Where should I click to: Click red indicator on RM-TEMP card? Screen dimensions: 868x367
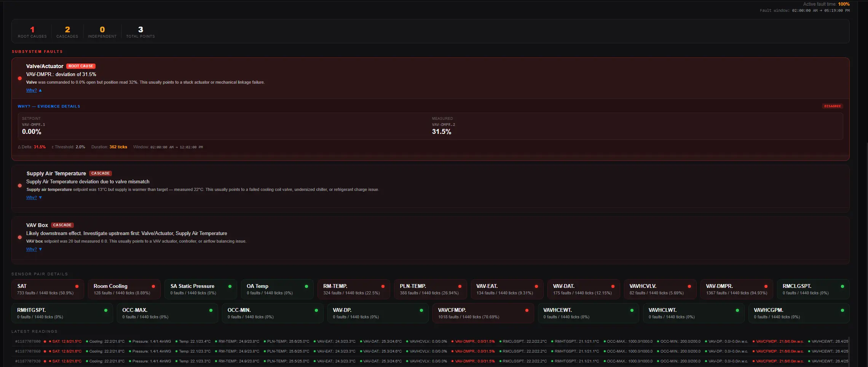click(x=383, y=286)
